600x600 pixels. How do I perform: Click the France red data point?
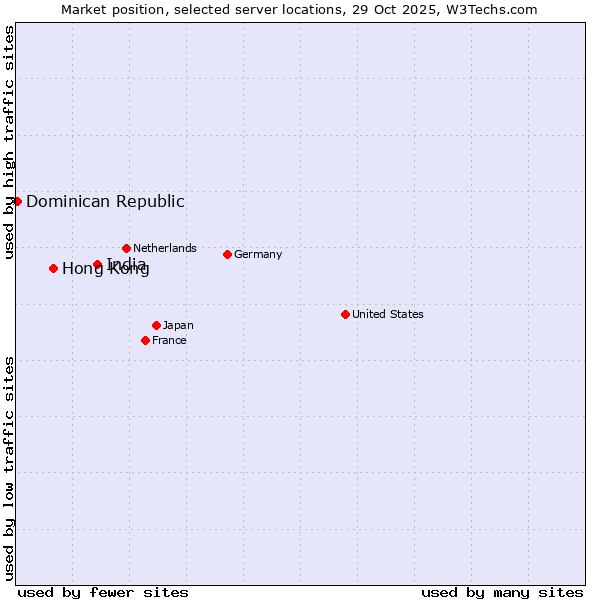145,340
